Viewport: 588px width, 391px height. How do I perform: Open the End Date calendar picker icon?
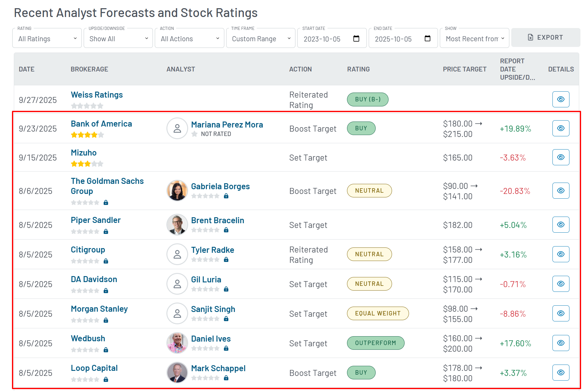[427, 38]
